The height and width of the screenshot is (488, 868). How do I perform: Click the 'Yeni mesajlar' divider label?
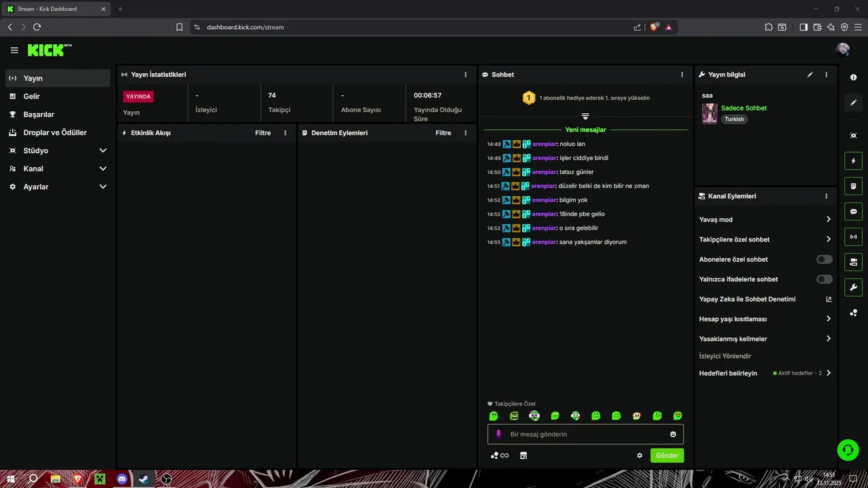point(585,129)
